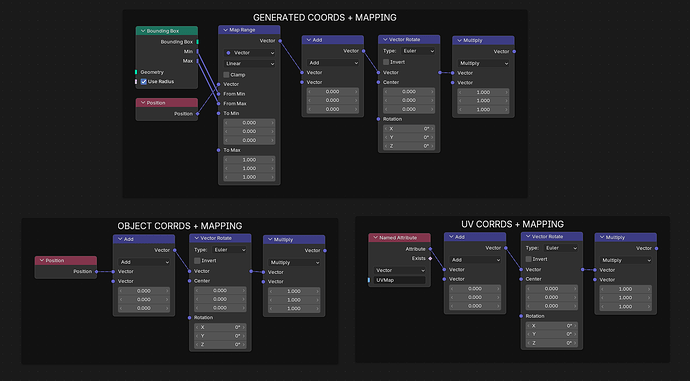Click Center input socket in Generated Coords frame
Viewport: 690px width, 381px height.
coord(378,82)
